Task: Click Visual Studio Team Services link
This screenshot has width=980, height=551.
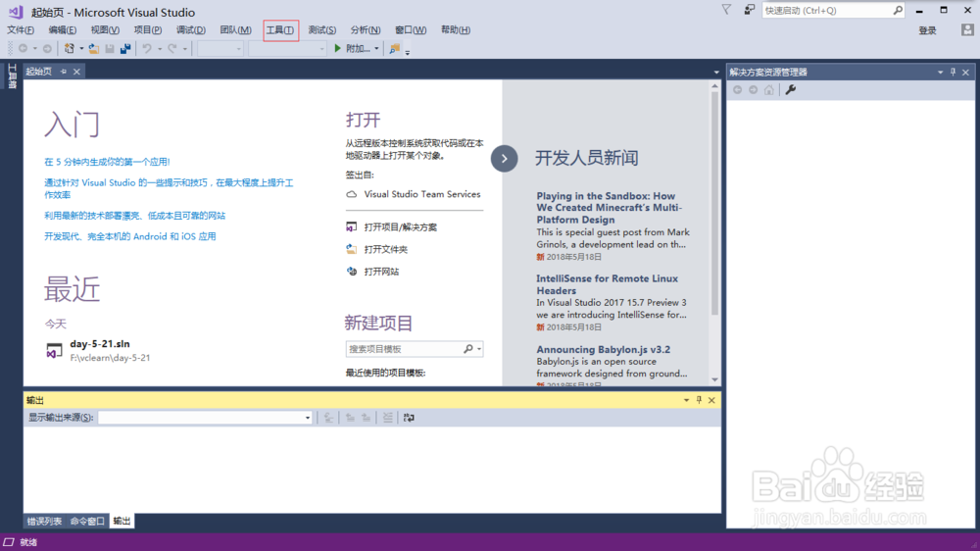Action: (x=422, y=194)
